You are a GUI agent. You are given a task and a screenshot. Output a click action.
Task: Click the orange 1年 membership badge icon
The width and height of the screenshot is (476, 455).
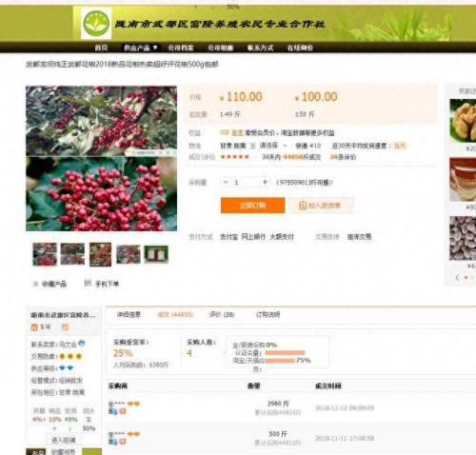click(x=34, y=327)
